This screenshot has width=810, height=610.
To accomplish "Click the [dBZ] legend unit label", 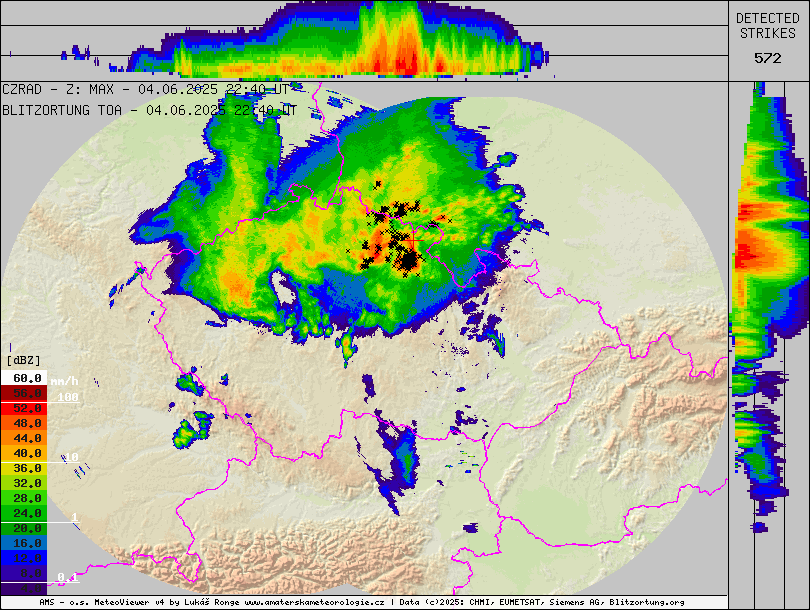I will point(23,360).
